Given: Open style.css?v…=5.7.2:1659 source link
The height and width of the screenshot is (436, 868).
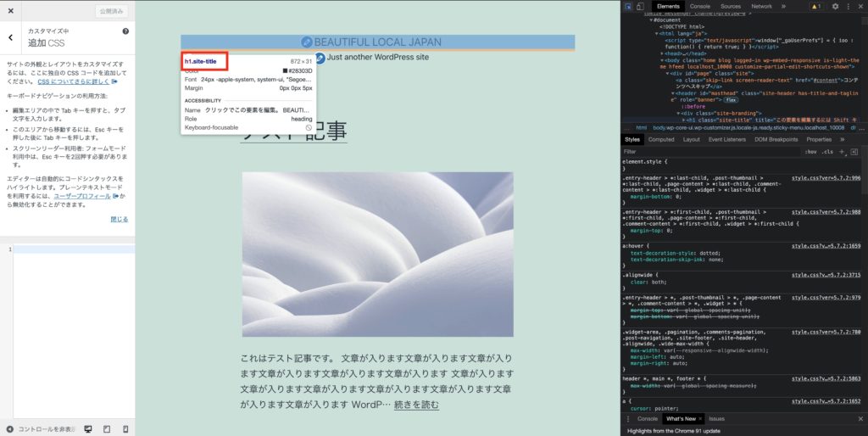Looking at the screenshot, I should [826, 246].
